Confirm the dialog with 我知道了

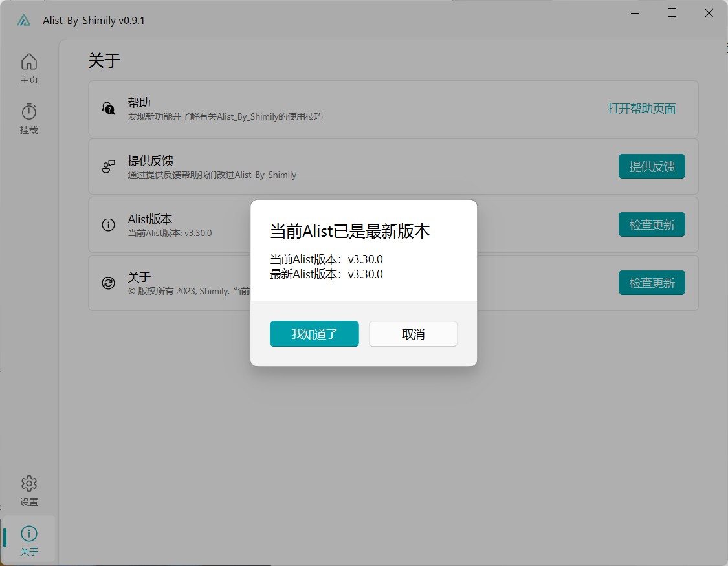tap(314, 334)
